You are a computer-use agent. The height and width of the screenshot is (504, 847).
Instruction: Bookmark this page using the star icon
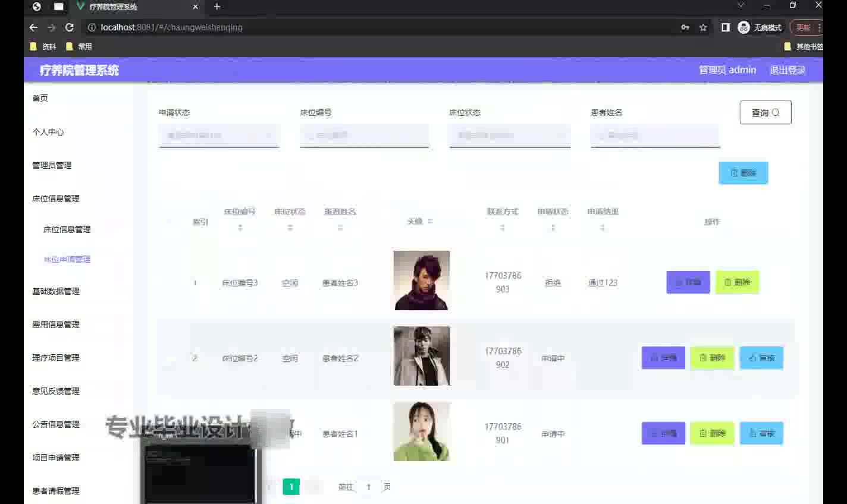tap(703, 27)
